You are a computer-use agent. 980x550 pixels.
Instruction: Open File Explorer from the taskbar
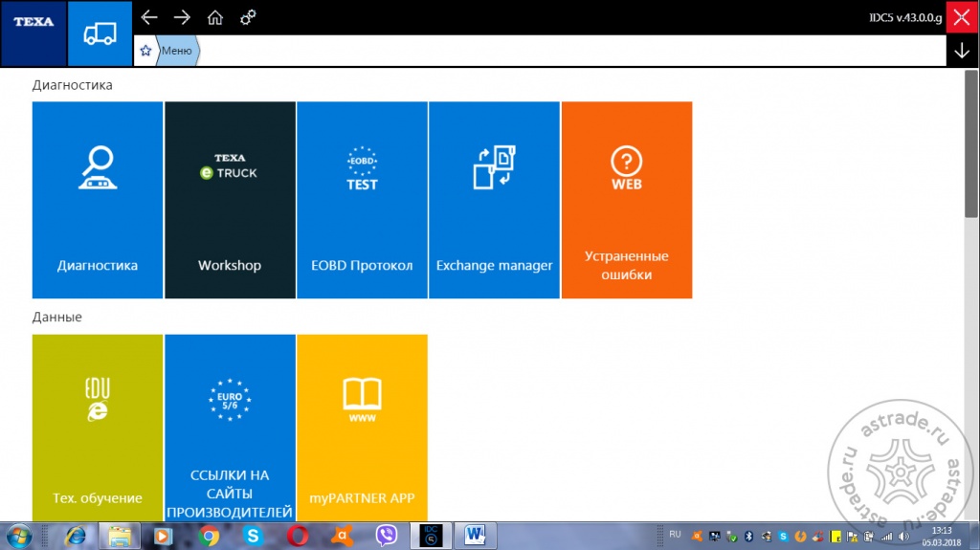coord(120,537)
